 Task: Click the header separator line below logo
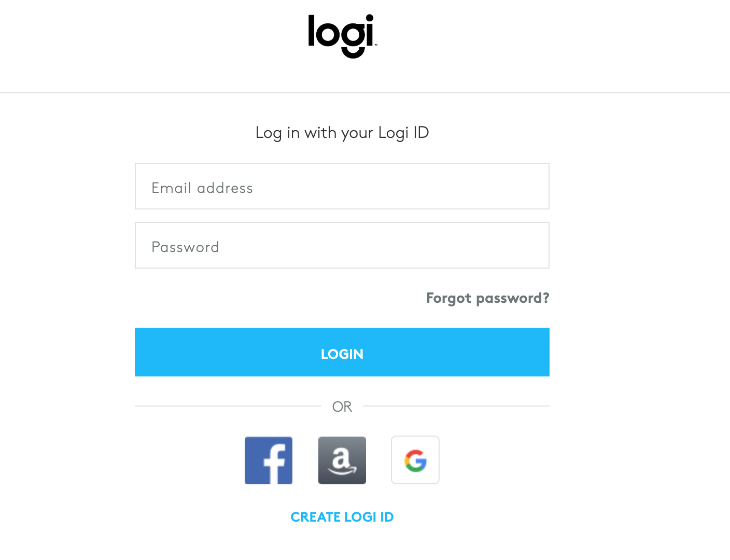(365, 93)
